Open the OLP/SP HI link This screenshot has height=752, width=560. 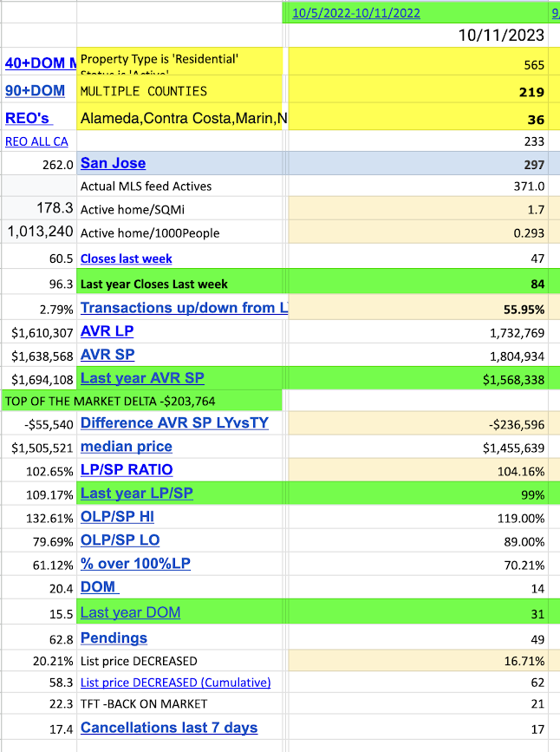click(x=117, y=517)
